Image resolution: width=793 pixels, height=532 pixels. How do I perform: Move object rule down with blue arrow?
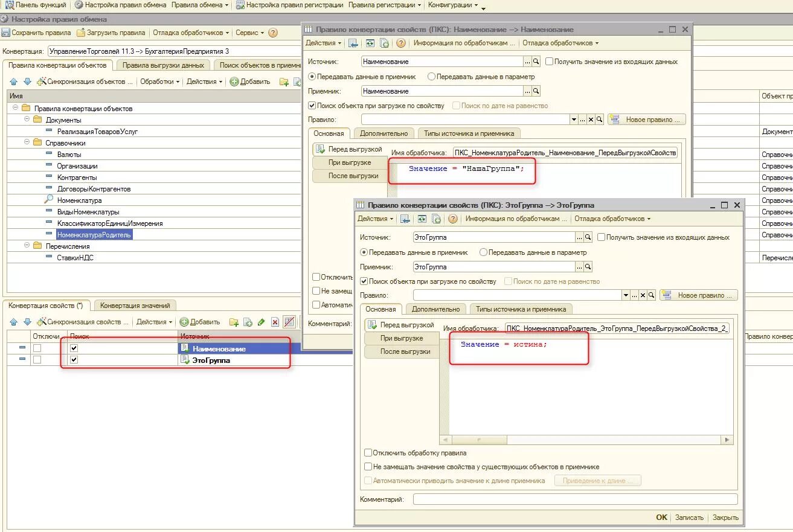click(x=27, y=82)
